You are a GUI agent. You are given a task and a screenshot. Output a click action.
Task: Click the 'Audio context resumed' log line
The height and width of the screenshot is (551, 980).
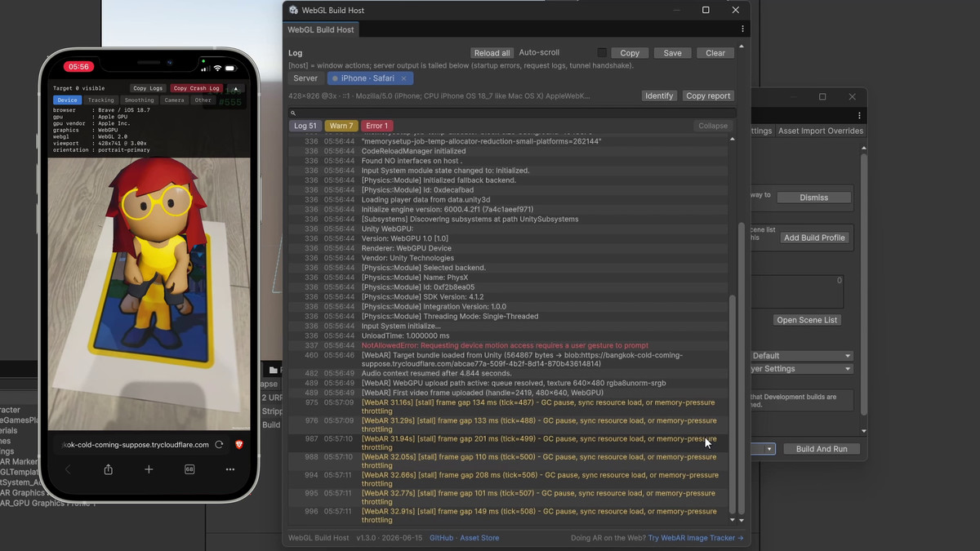pyautogui.click(x=507, y=374)
